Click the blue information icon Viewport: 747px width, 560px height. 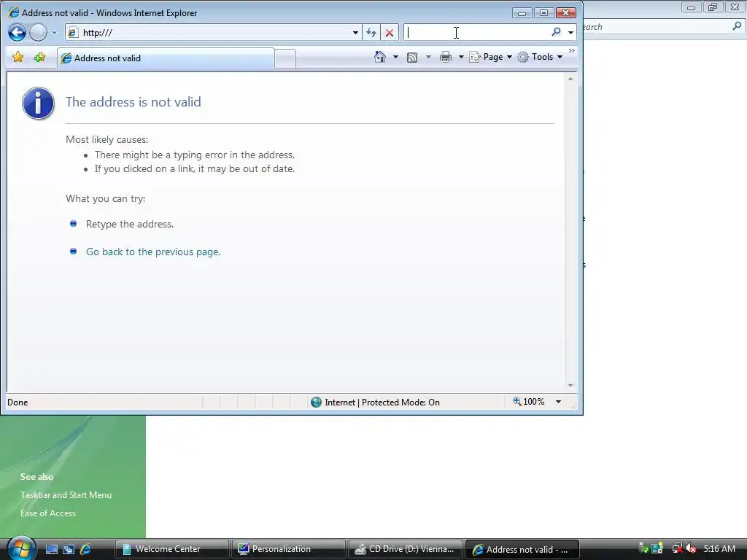click(38, 103)
